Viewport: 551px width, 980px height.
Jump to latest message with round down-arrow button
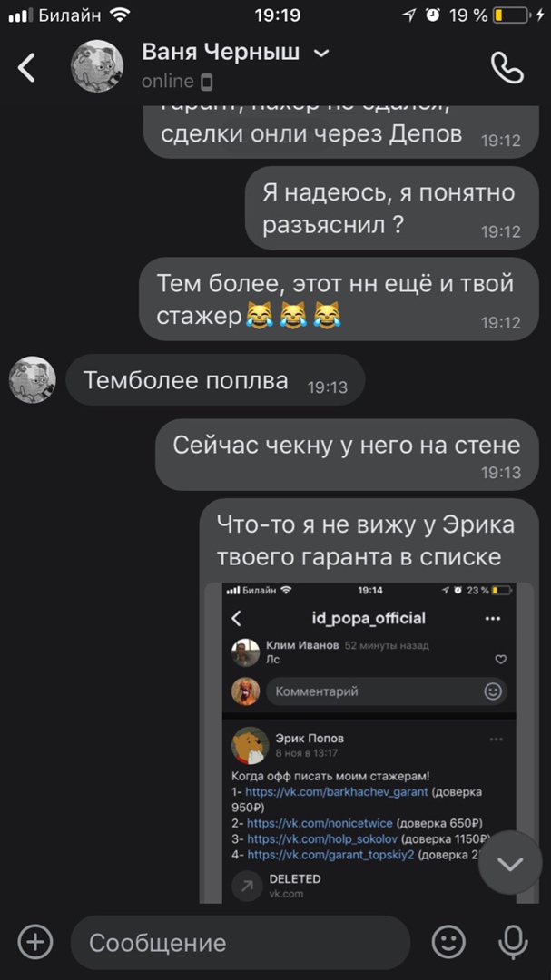510,863
